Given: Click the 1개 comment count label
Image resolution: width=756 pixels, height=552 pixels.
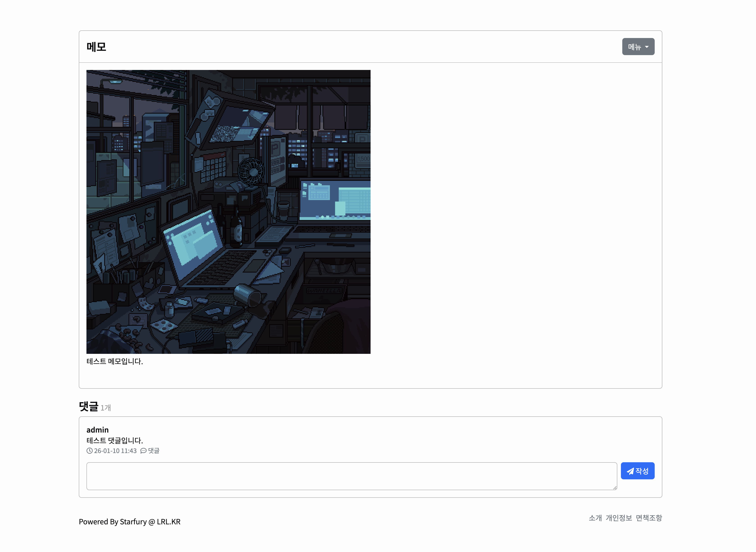Looking at the screenshot, I should [106, 408].
